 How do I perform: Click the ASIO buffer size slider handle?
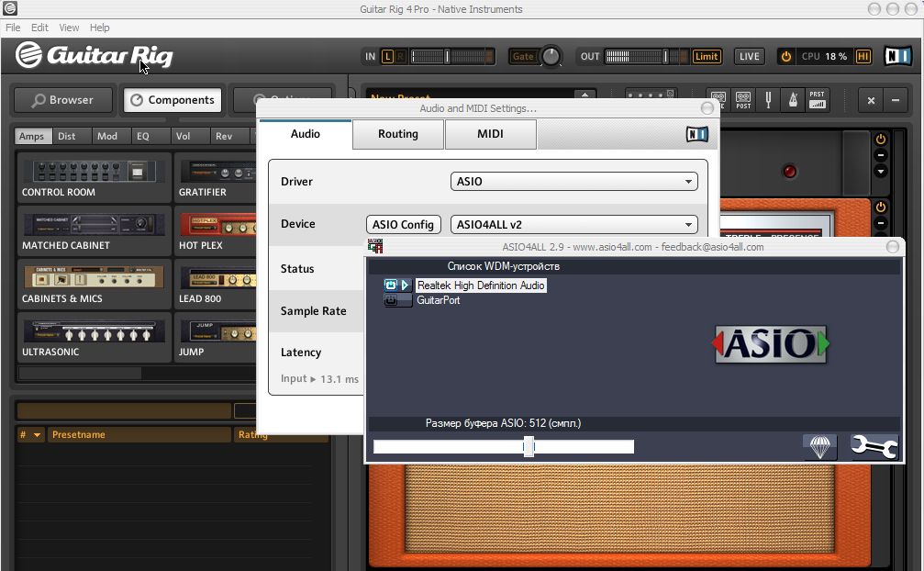pyautogui.click(x=529, y=446)
